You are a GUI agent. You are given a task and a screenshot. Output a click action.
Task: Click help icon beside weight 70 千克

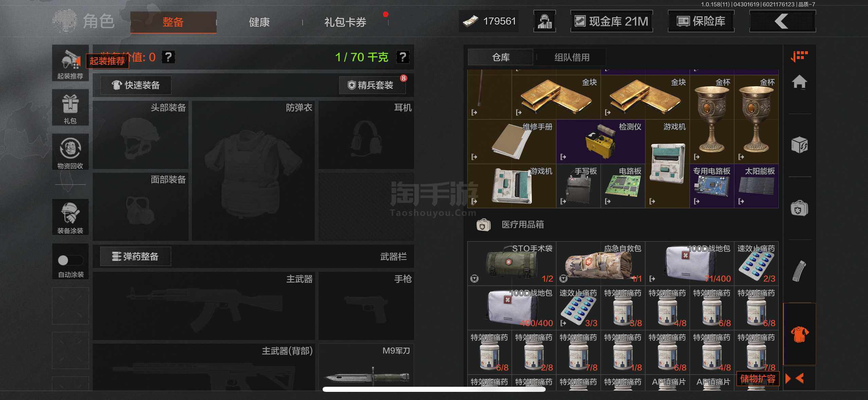tap(403, 57)
